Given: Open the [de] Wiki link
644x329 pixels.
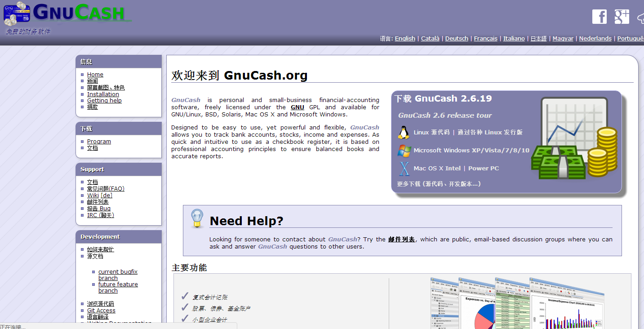Looking at the screenshot, I should 107,196.
